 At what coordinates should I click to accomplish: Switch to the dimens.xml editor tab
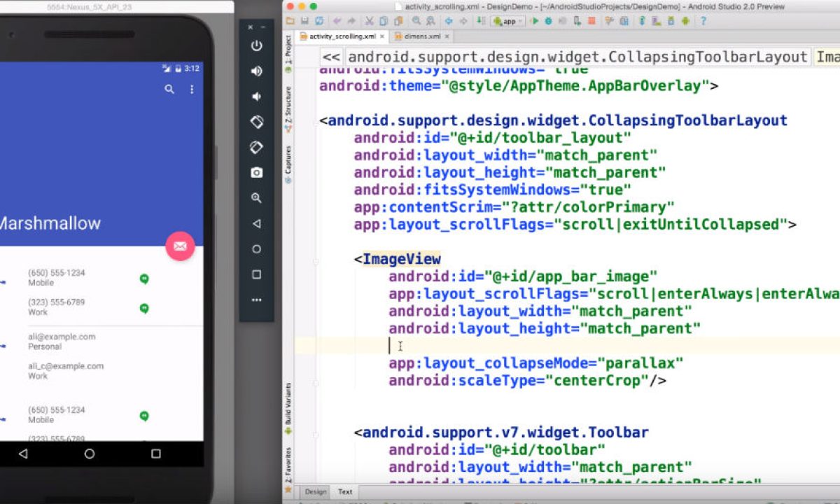click(x=421, y=36)
